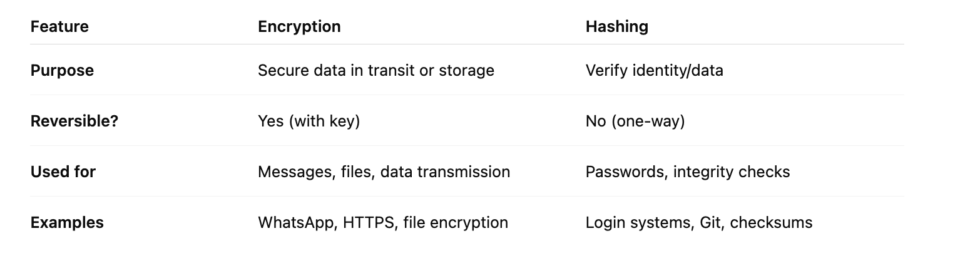
Task: Click the Hashing column header
Action: point(616,27)
